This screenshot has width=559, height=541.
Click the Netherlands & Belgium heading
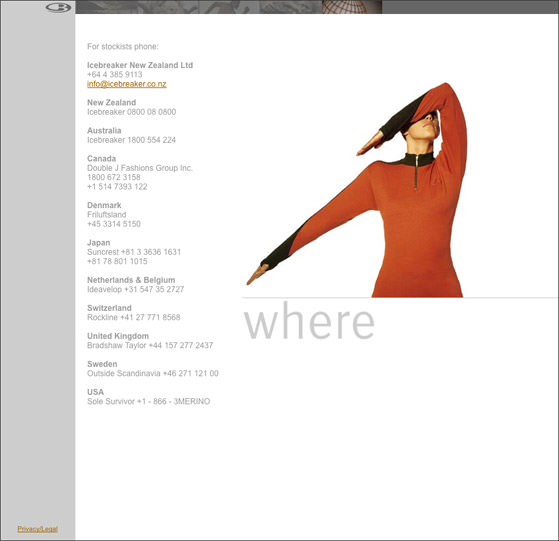point(131,280)
